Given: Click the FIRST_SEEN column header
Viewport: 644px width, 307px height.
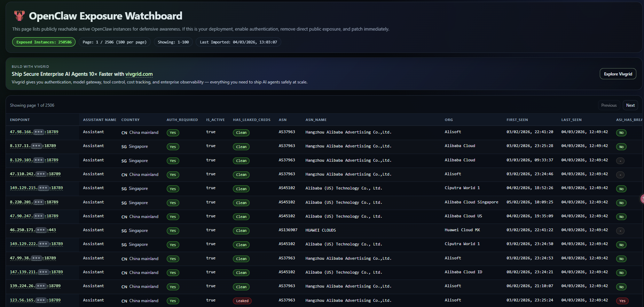Looking at the screenshot, I should pyautogui.click(x=517, y=120).
